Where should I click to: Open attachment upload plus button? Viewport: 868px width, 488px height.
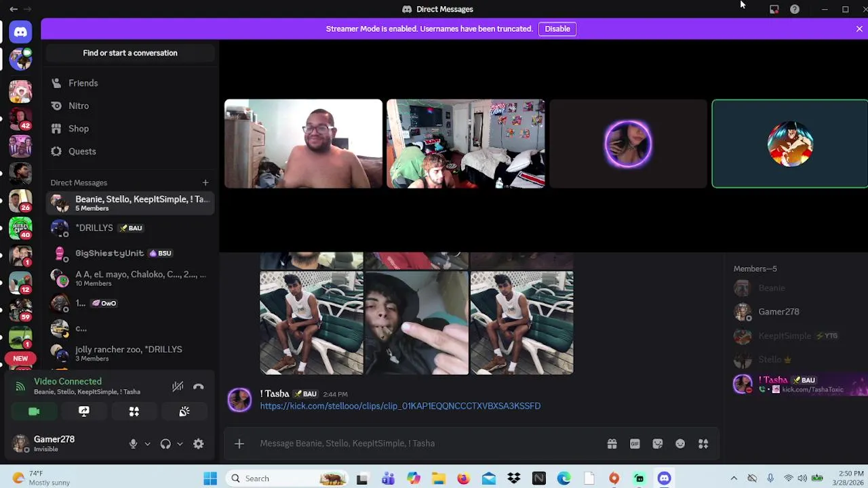239,443
